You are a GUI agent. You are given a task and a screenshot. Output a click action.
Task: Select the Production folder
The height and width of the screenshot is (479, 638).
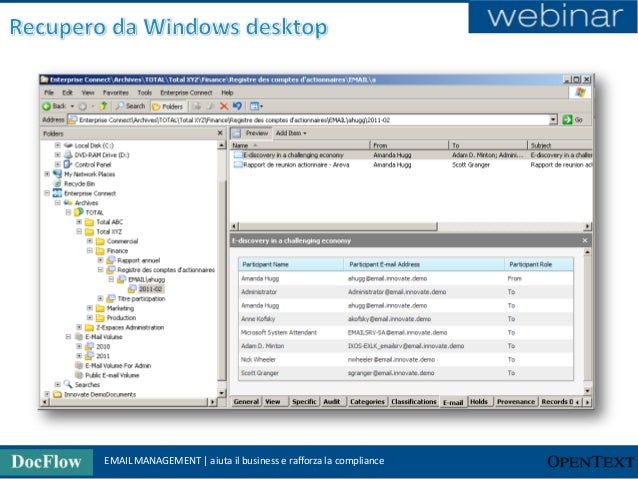[x=116, y=318]
